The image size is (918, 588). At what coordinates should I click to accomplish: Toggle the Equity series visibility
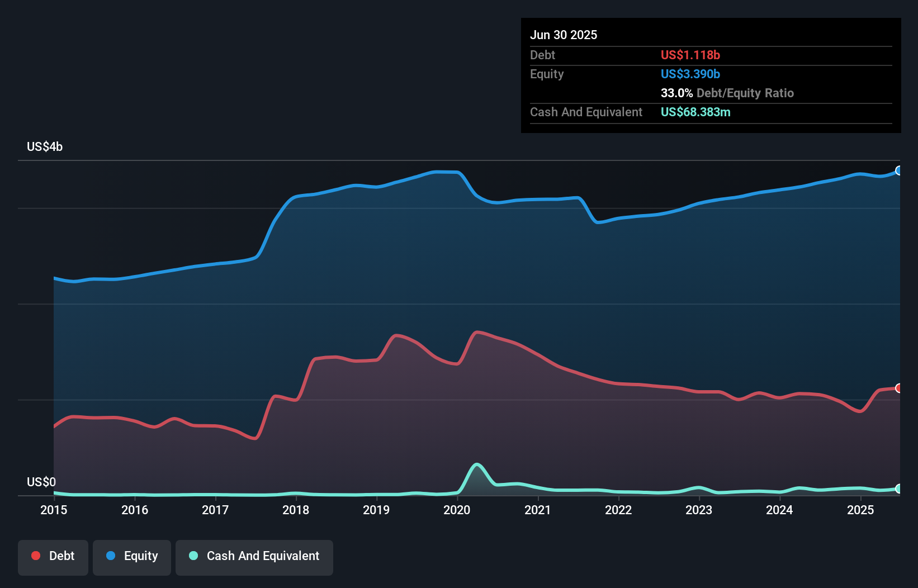[x=132, y=556]
